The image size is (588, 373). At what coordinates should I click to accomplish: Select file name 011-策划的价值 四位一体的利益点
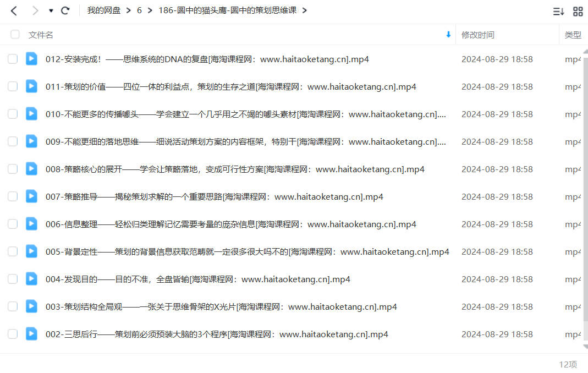point(230,87)
